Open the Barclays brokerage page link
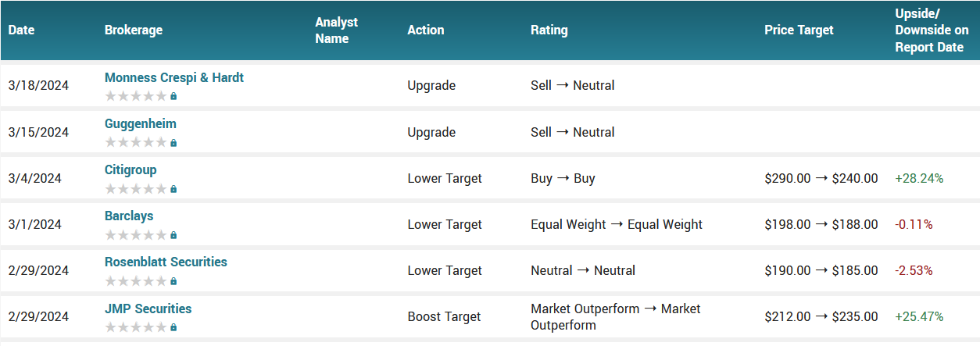 129,216
